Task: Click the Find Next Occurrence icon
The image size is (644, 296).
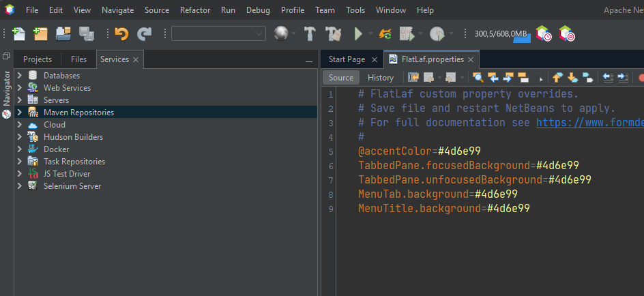Action: tap(508, 77)
